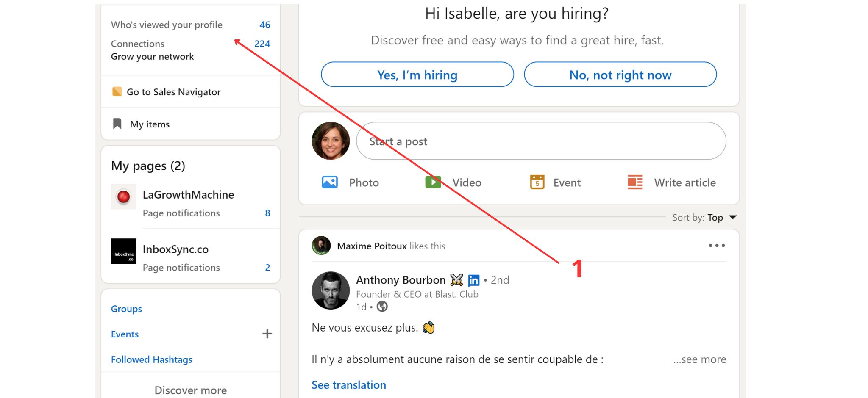Click the 224 connections count

coord(262,44)
